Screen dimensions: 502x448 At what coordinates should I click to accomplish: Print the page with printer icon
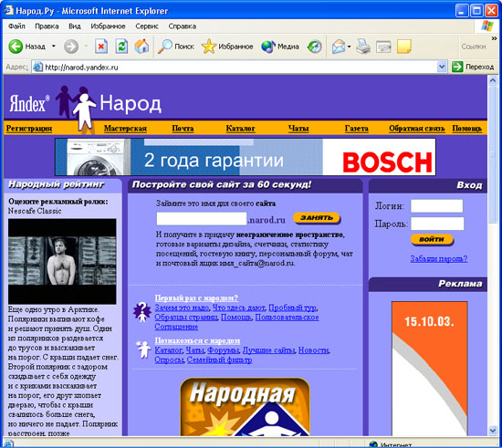click(363, 47)
